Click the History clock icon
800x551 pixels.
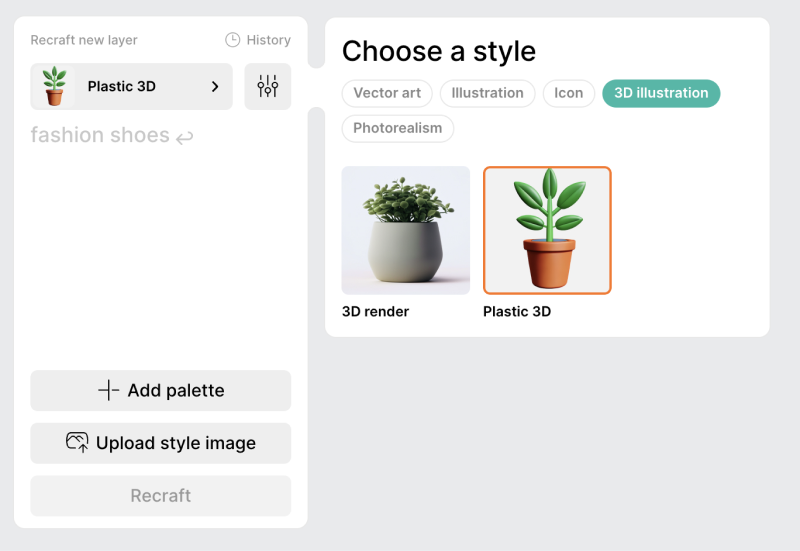pyautogui.click(x=232, y=40)
